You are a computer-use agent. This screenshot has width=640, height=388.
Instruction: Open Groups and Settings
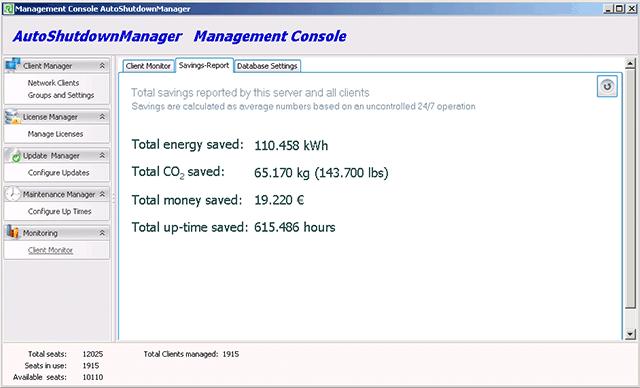[61, 95]
